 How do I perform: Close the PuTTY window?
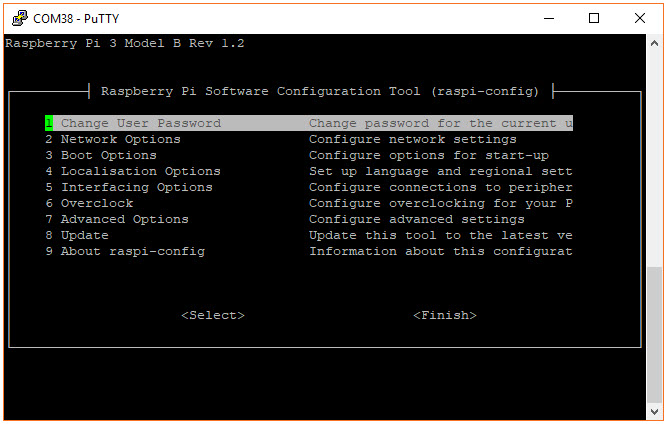pyautogui.click(x=641, y=17)
